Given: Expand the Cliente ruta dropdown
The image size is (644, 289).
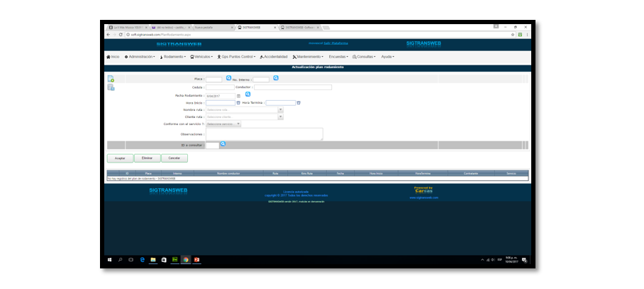Looking at the screenshot, I should coord(281,117).
